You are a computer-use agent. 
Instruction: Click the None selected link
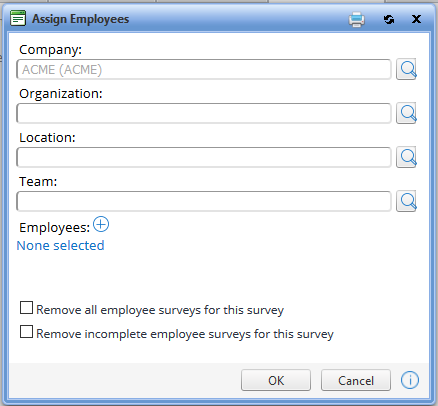click(60, 245)
